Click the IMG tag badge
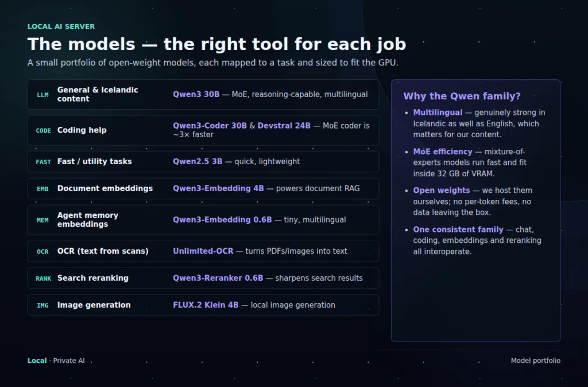 (x=42, y=305)
